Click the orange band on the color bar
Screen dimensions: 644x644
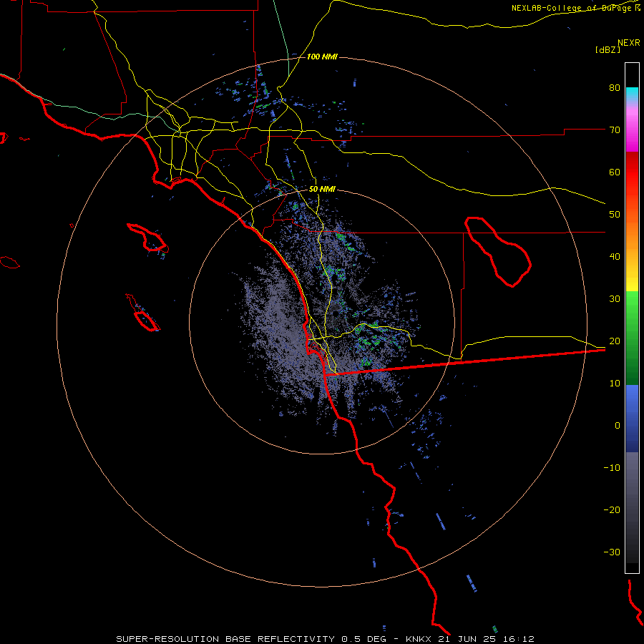pyautogui.click(x=632, y=236)
